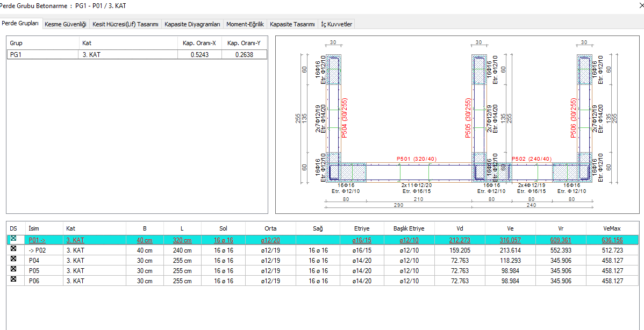This screenshot has height=330, width=644.
Task: Show the İç Kuvvetler tab
Action: pos(337,24)
